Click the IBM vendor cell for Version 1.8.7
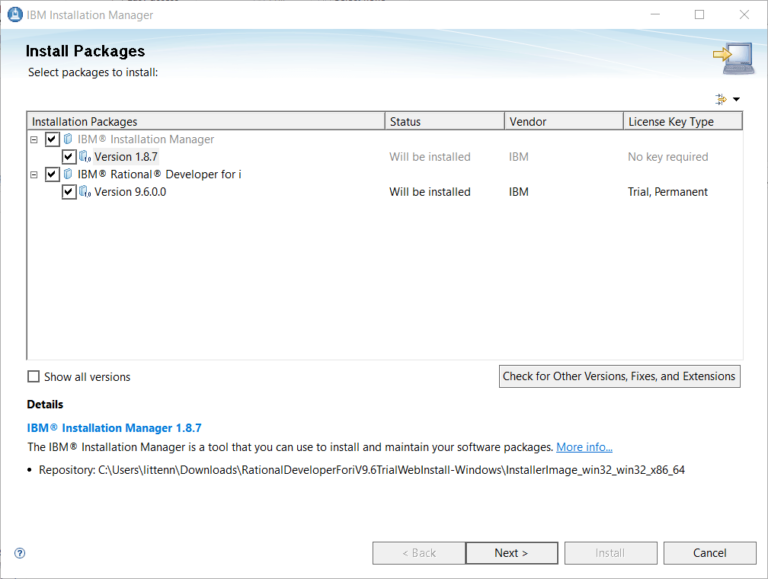The height and width of the screenshot is (579, 768). pyautogui.click(x=518, y=157)
